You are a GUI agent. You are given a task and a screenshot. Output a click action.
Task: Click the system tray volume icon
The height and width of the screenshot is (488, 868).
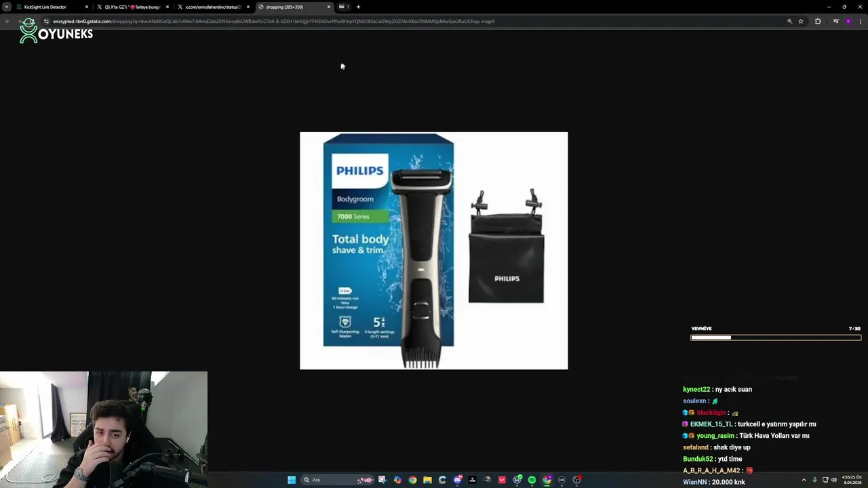[833, 480]
